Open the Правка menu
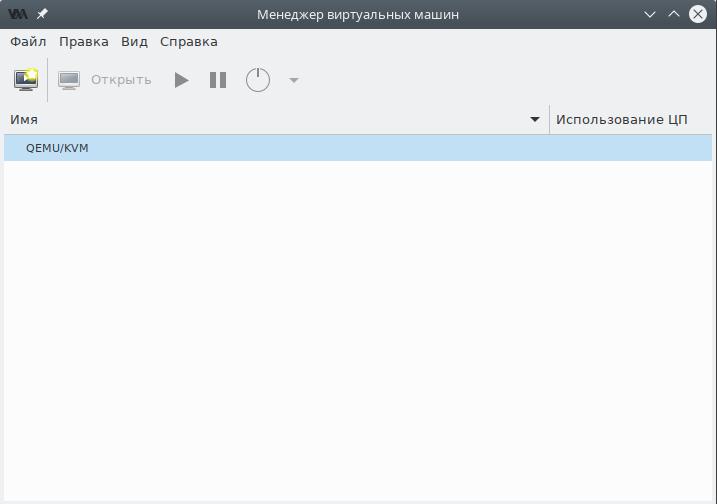Screen dimensions: 717x504 click(x=84, y=42)
